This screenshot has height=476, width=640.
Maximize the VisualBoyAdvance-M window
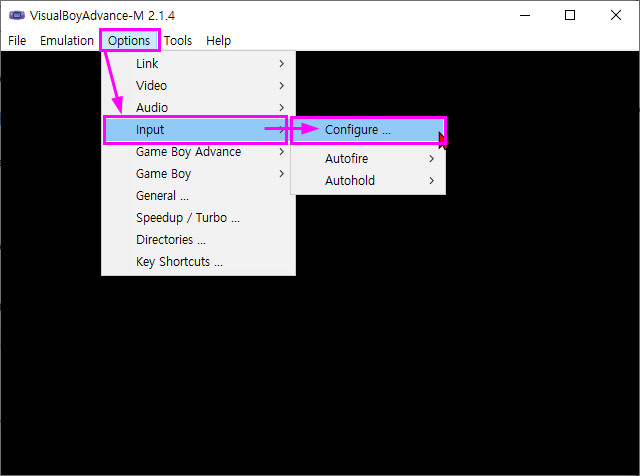tap(570, 16)
